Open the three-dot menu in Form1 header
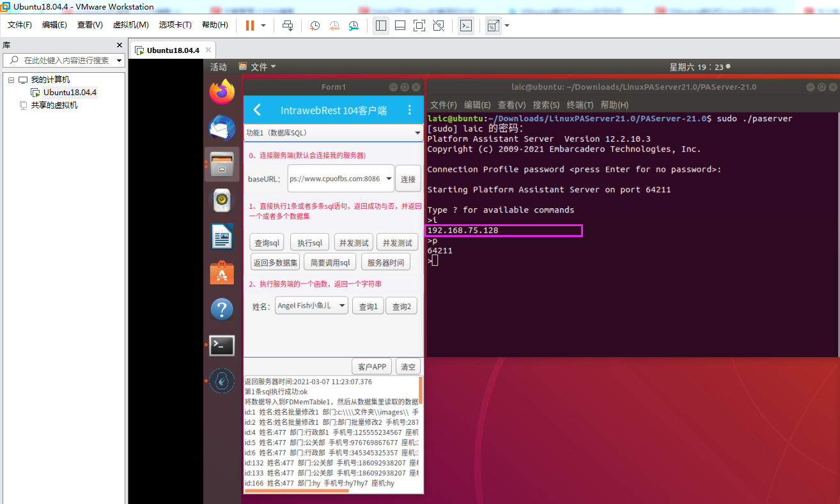This screenshot has width=840, height=504. click(x=410, y=110)
